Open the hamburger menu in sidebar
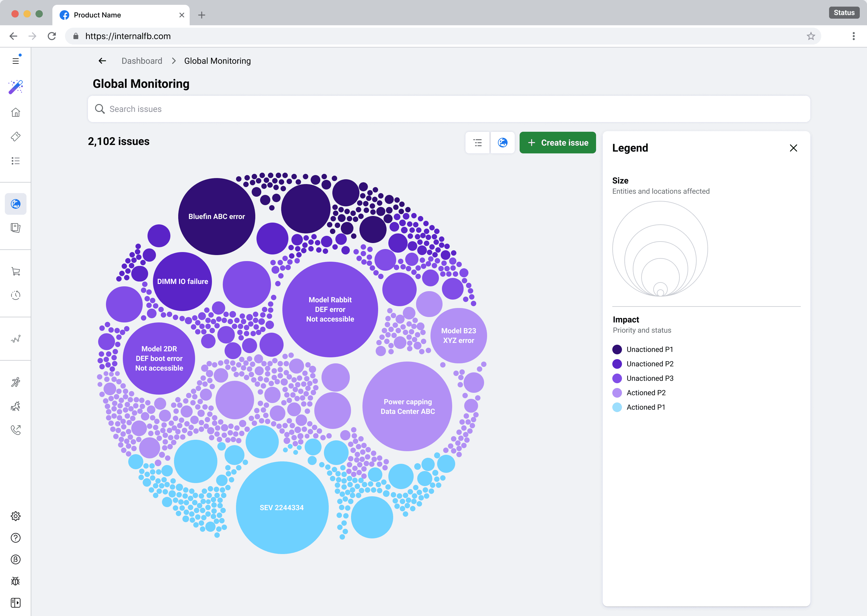Viewport: 867px width, 616px height. [16, 61]
